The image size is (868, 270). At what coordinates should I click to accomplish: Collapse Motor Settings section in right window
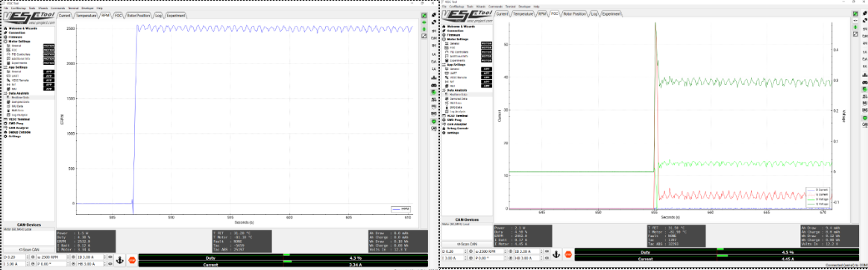tap(457, 39)
